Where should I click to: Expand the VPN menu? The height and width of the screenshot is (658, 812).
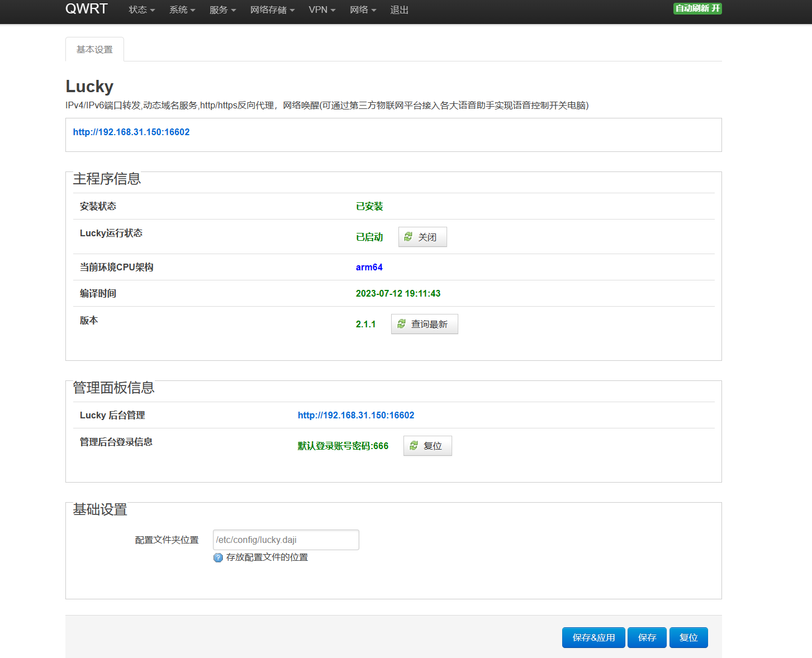322,9
